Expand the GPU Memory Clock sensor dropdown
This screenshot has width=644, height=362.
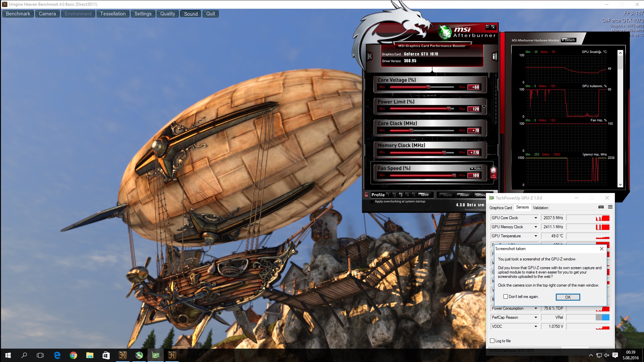click(x=536, y=227)
